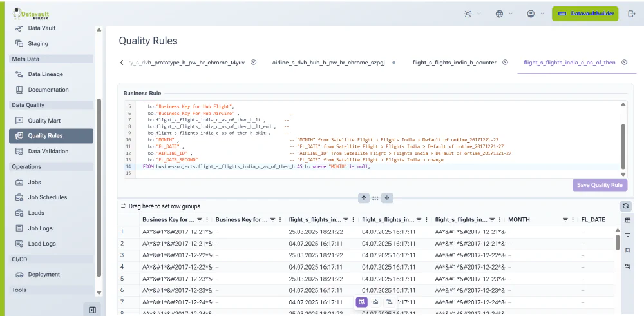Open second Business Key column menu
Image resolution: width=644 pixels, height=316 pixels.
click(280, 220)
